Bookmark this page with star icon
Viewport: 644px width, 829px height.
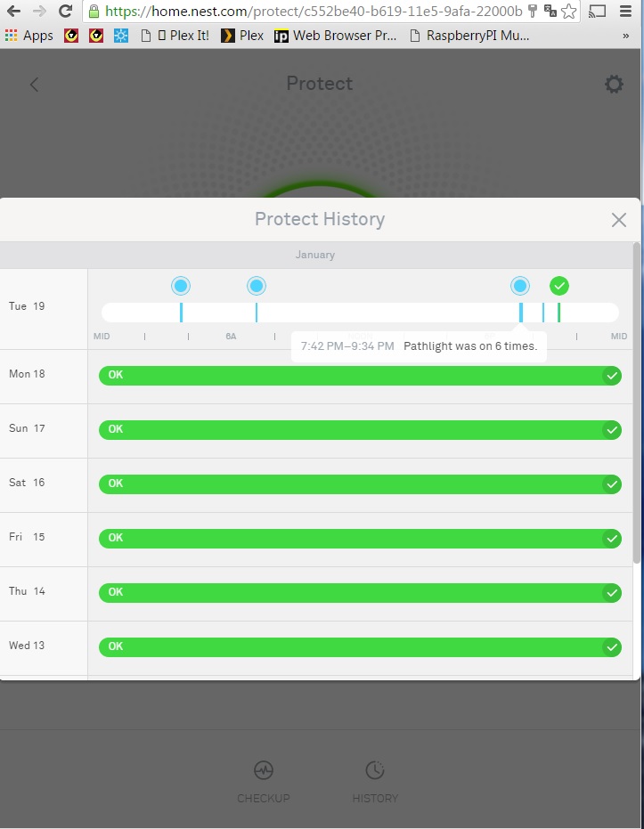click(x=568, y=11)
